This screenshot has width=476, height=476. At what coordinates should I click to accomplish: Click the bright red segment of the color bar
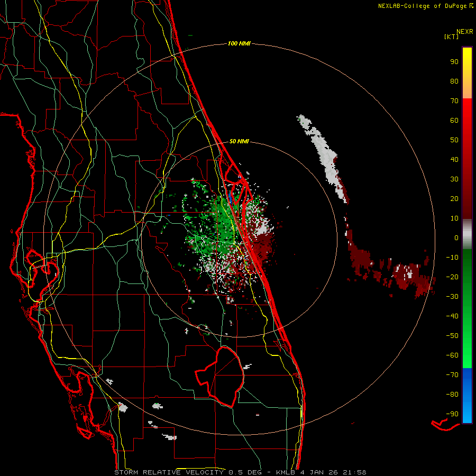467,159
